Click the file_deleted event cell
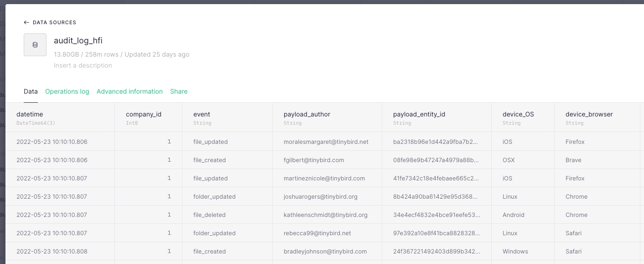Viewport: 644px width, 264px height. pyautogui.click(x=209, y=215)
